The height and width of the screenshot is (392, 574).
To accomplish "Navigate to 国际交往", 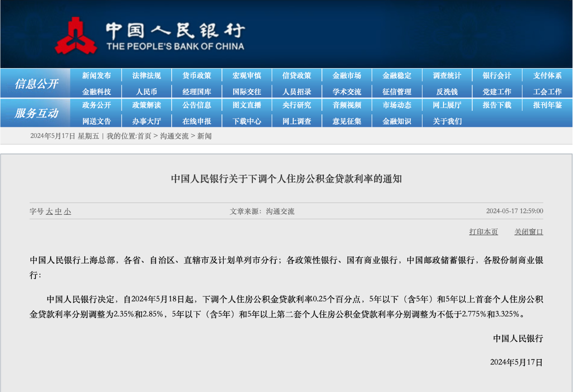I will coord(247,92).
